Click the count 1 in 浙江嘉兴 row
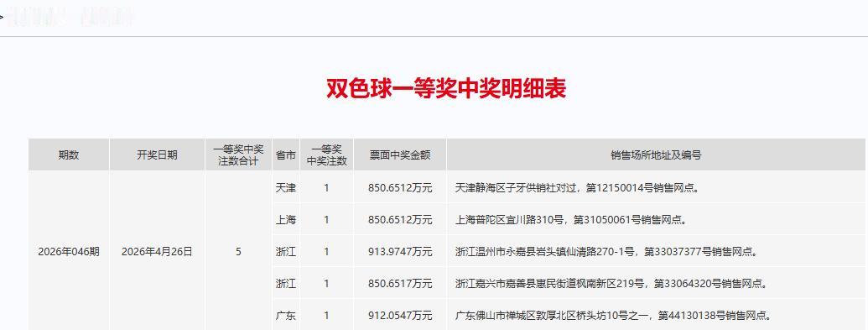The height and width of the screenshot is (330, 868). (326, 284)
